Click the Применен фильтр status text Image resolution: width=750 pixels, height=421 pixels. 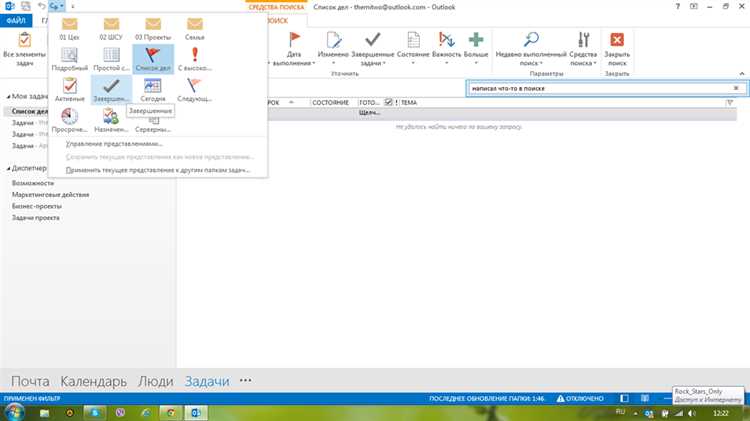click(32, 399)
